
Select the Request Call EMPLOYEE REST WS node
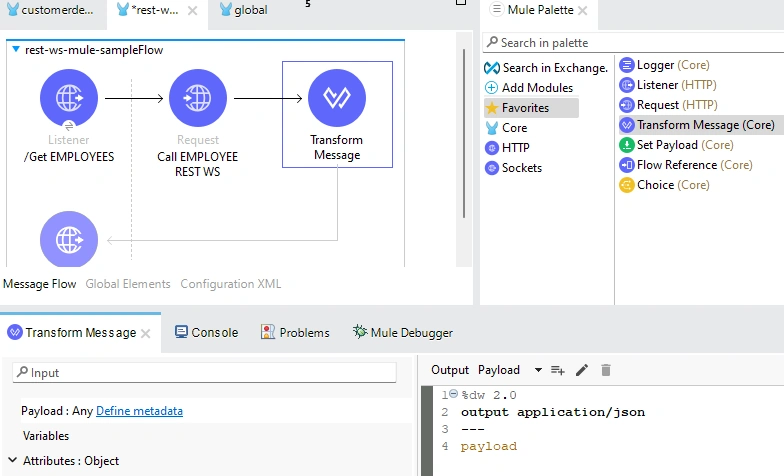[198, 98]
